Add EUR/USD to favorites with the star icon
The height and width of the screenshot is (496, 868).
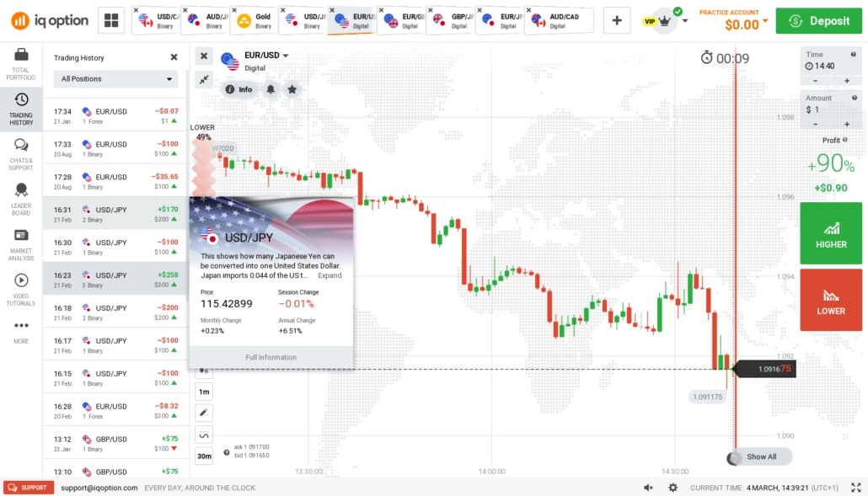pyautogui.click(x=290, y=88)
